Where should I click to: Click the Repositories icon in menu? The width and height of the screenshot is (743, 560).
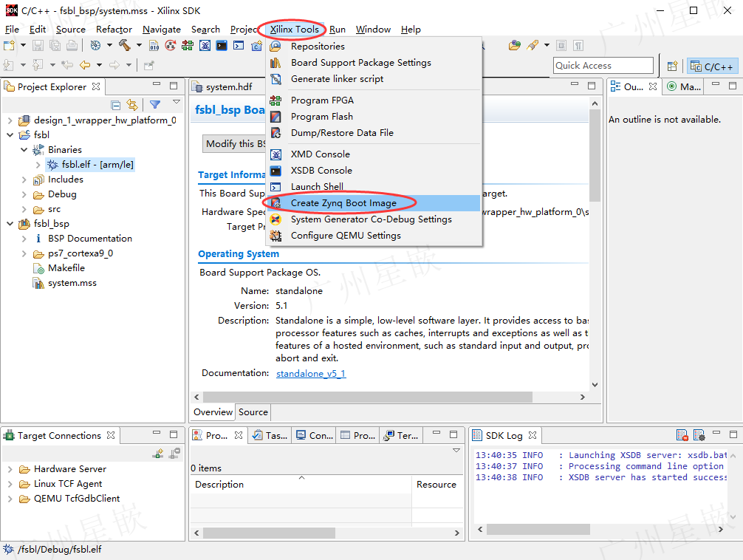point(275,47)
